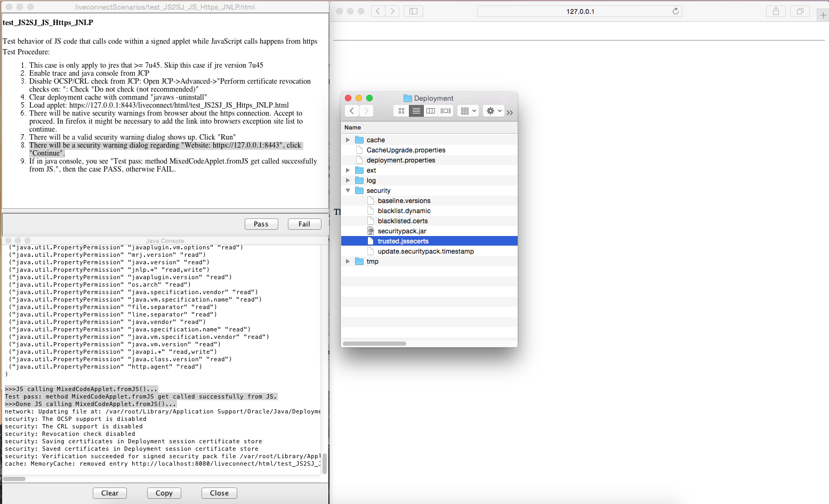Open the Finder action gear menu
The width and height of the screenshot is (829, 504).
click(x=494, y=111)
